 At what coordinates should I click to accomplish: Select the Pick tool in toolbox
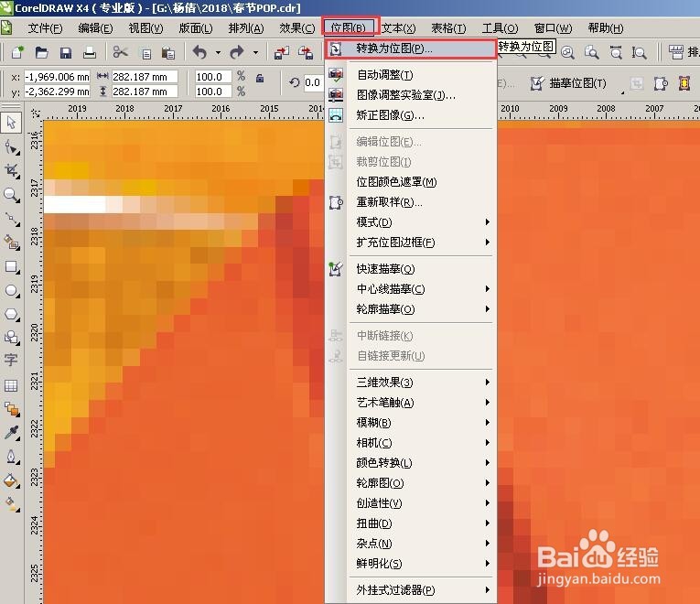pyautogui.click(x=11, y=123)
